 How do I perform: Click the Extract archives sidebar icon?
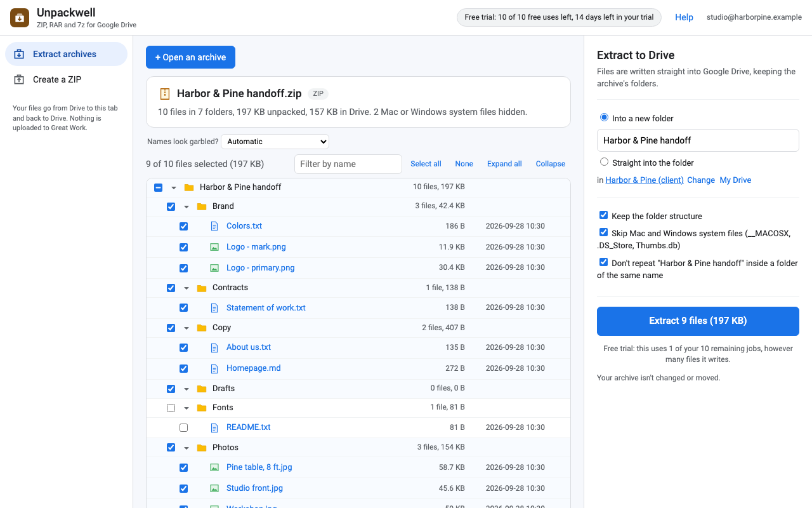click(x=20, y=54)
